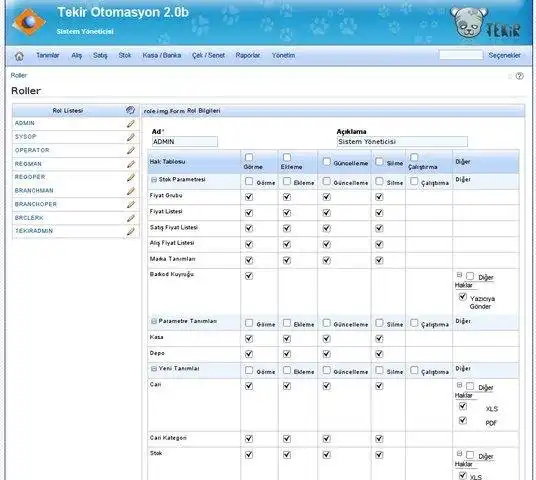
Task: Select the OPERATOR role name
Action: (x=32, y=150)
